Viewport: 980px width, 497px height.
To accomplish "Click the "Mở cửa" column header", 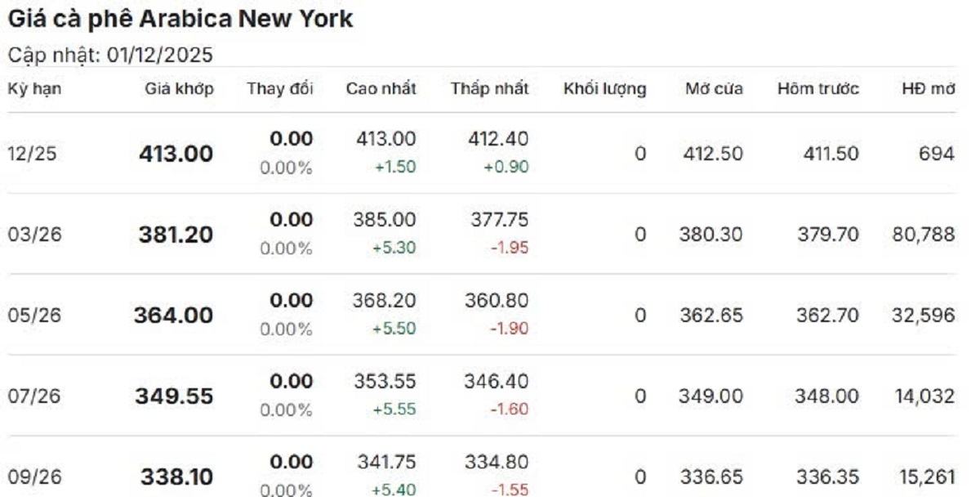I will click(x=714, y=89).
